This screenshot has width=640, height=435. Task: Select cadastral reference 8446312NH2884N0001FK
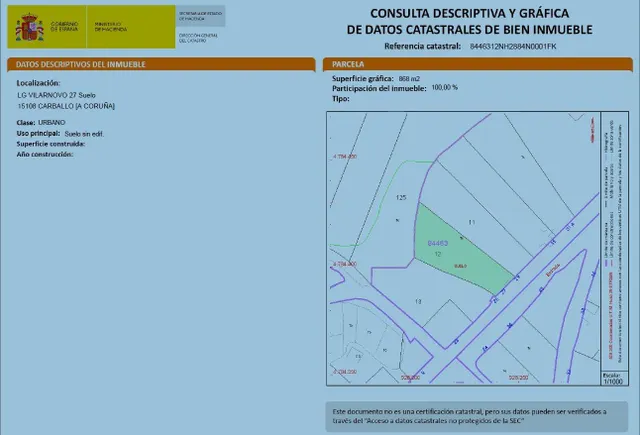click(x=513, y=47)
